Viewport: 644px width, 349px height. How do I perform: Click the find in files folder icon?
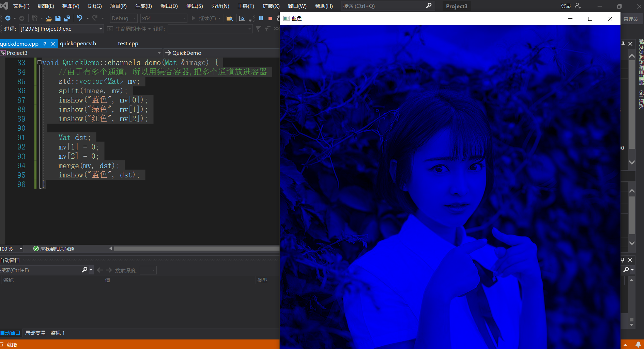coord(230,18)
